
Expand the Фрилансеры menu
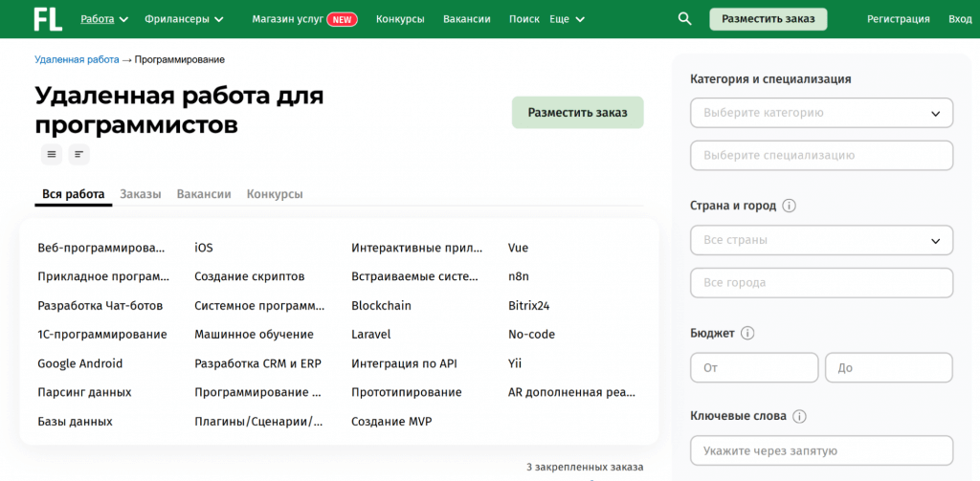[184, 19]
